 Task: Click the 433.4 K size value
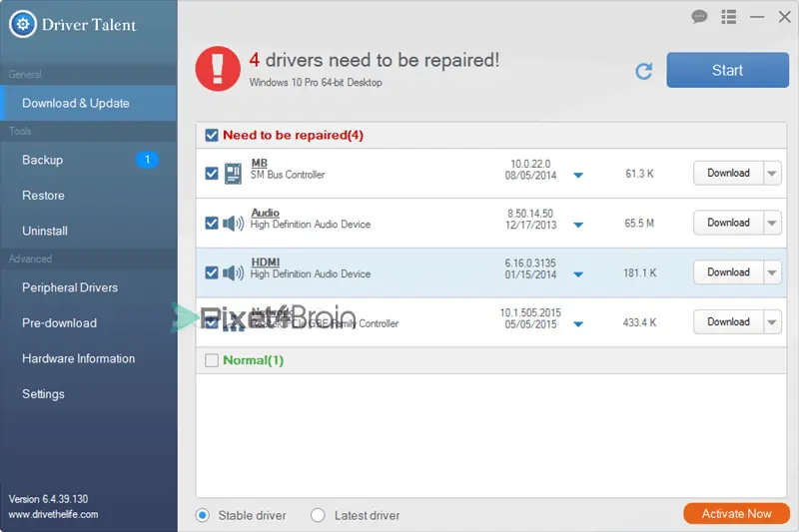click(639, 322)
